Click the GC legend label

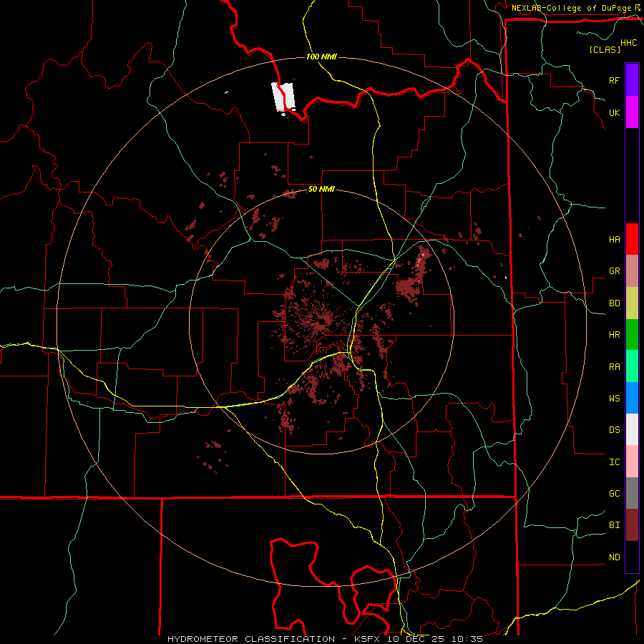point(614,493)
